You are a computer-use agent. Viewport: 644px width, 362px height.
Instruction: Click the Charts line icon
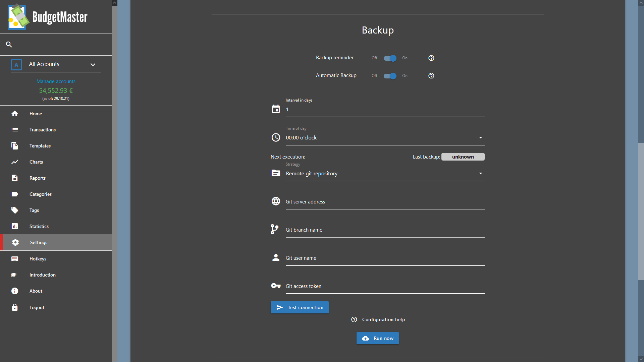(15, 162)
